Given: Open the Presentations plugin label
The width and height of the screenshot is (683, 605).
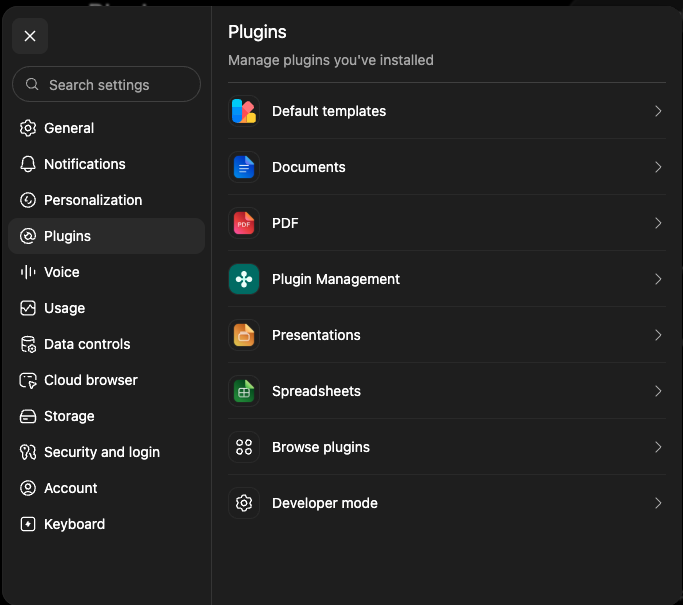Looking at the screenshot, I should pos(316,335).
